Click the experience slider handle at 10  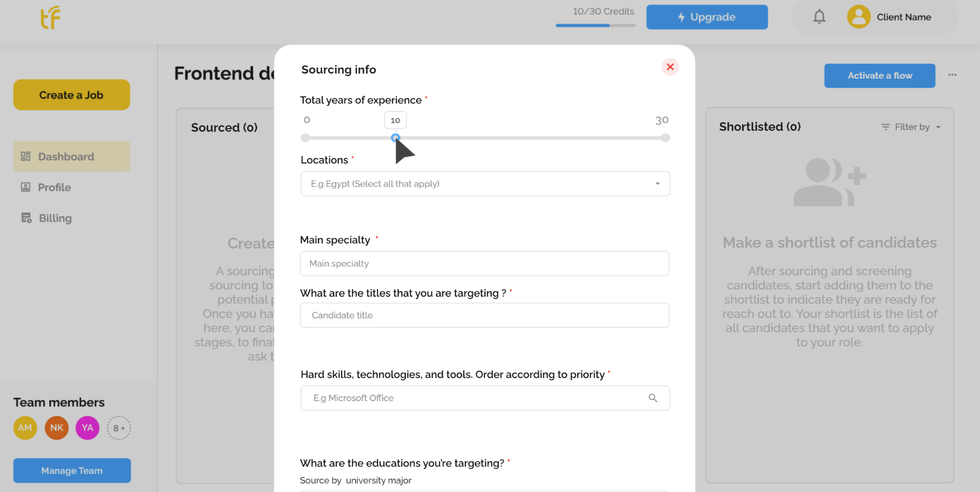[395, 137]
